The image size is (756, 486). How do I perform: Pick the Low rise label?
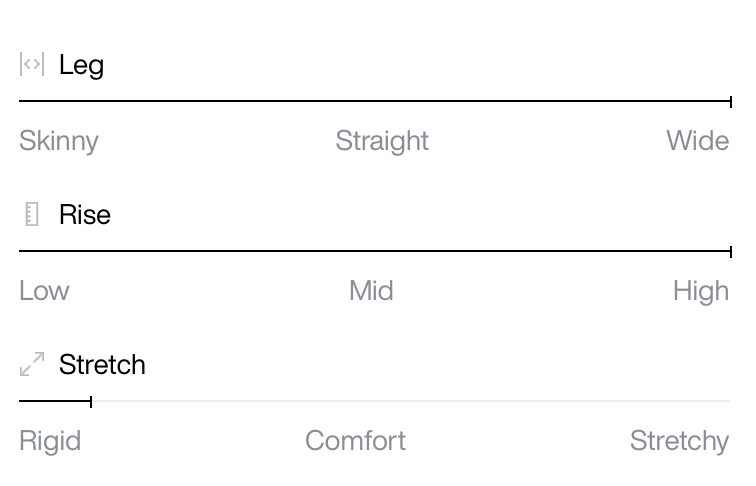tap(44, 291)
